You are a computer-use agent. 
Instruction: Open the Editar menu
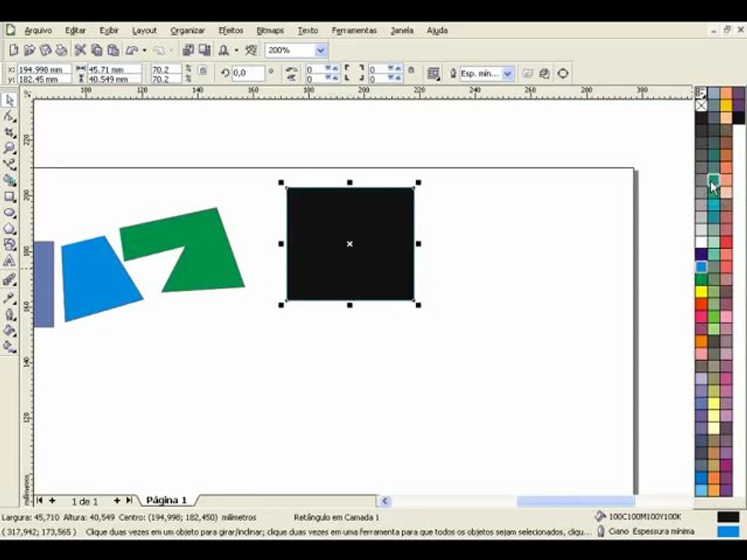click(x=75, y=30)
